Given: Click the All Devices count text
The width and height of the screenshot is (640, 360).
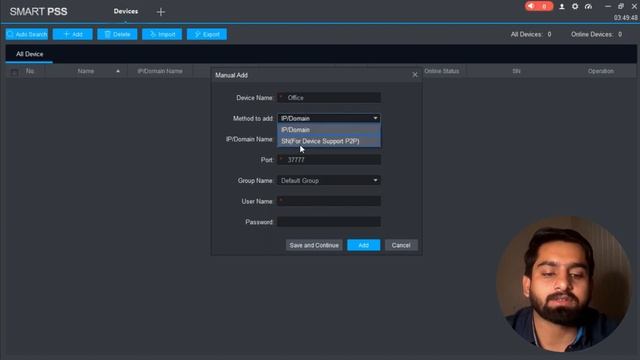Looking at the screenshot, I should pos(531,34).
